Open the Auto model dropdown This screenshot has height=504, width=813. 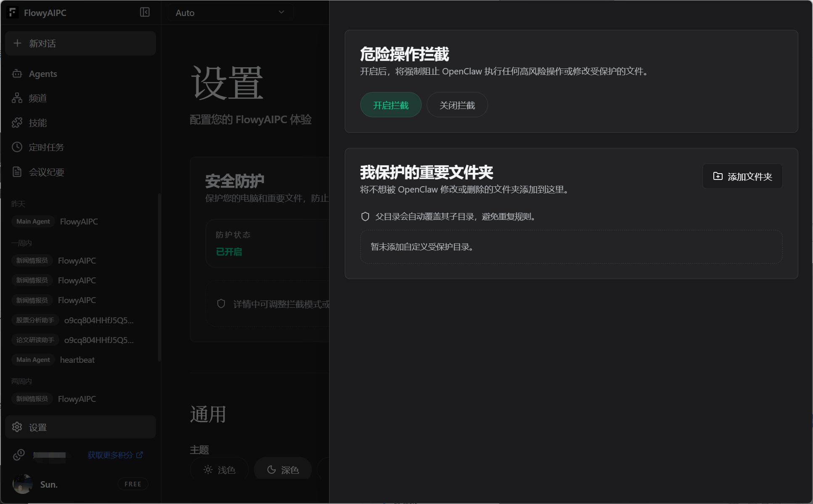pyautogui.click(x=230, y=13)
